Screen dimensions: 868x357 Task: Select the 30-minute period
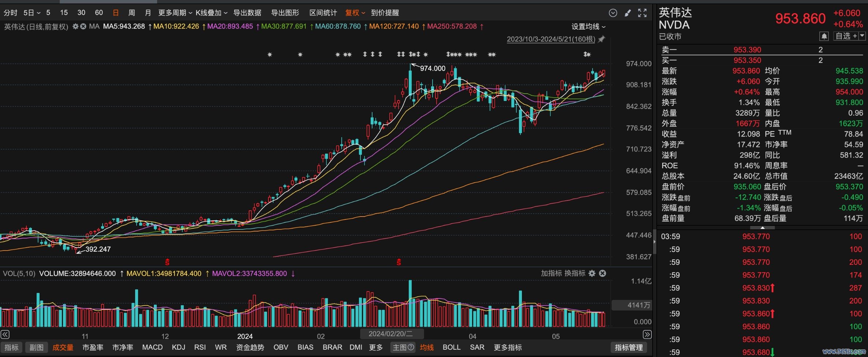coord(81,13)
